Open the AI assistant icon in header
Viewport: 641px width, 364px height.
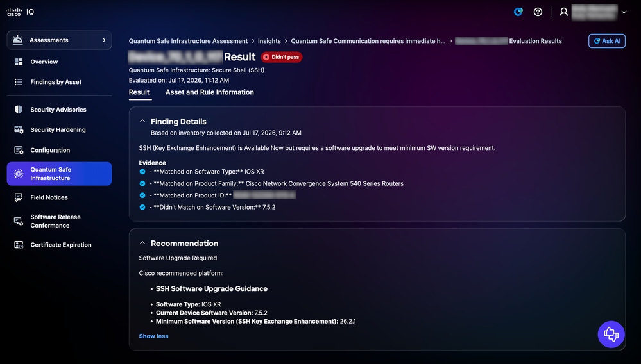pyautogui.click(x=518, y=12)
